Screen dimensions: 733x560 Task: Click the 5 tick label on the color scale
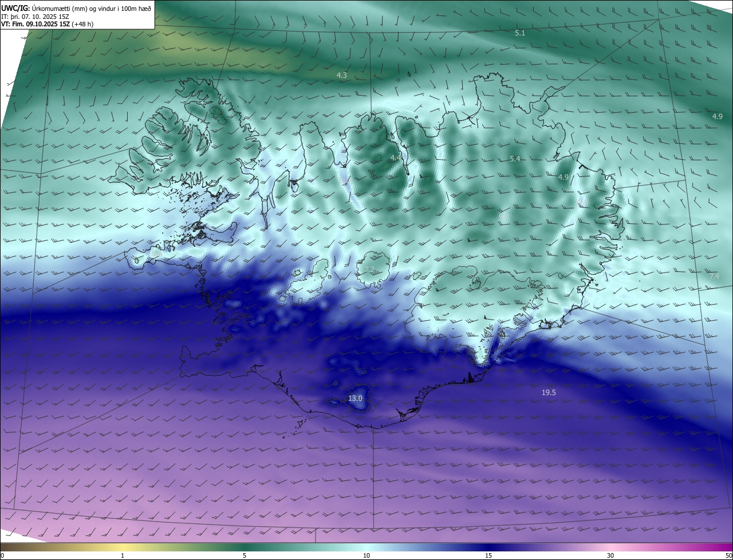coord(245,555)
